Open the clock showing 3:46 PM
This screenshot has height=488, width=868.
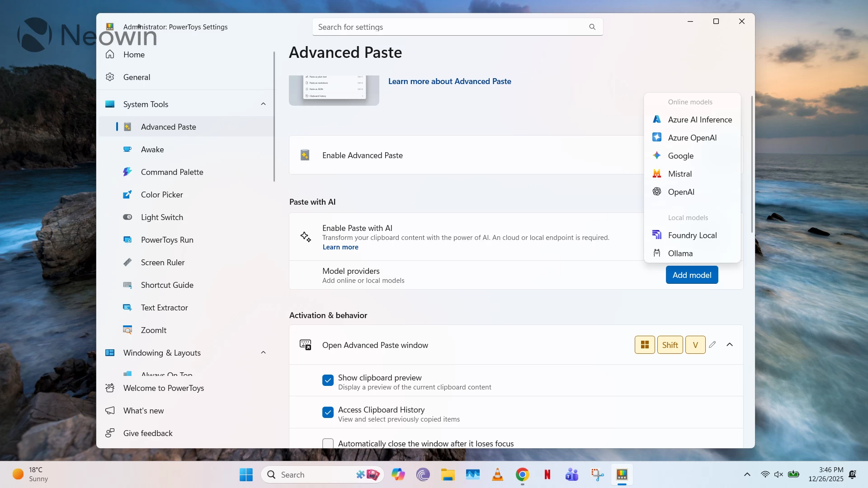(x=826, y=474)
